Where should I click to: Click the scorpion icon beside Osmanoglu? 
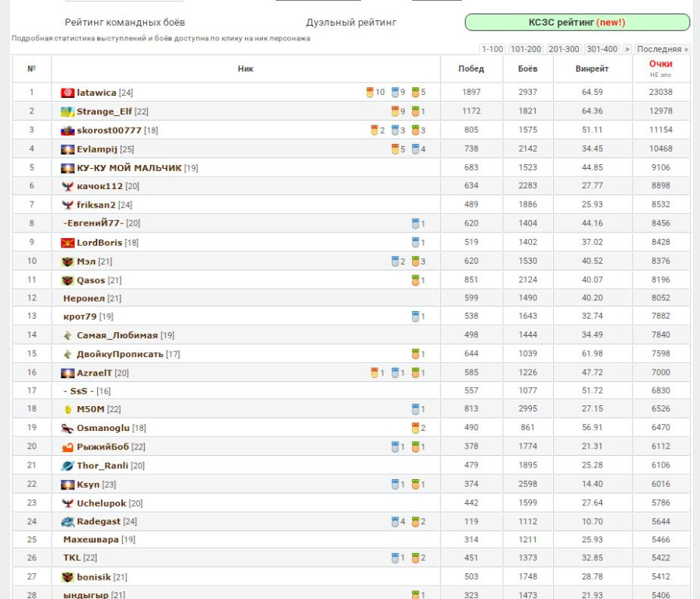tap(68, 428)
